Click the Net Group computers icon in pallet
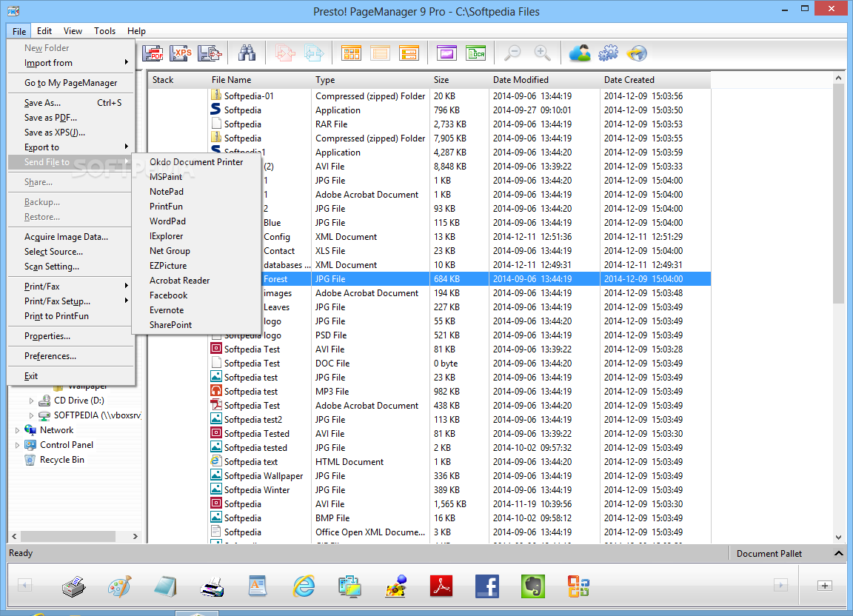 coord(349,586)
